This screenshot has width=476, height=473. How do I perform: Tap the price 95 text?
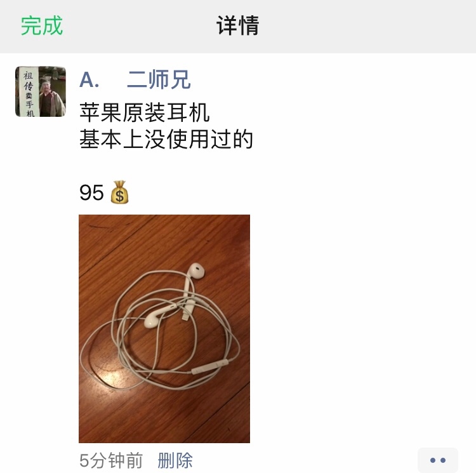click(91, 192)
